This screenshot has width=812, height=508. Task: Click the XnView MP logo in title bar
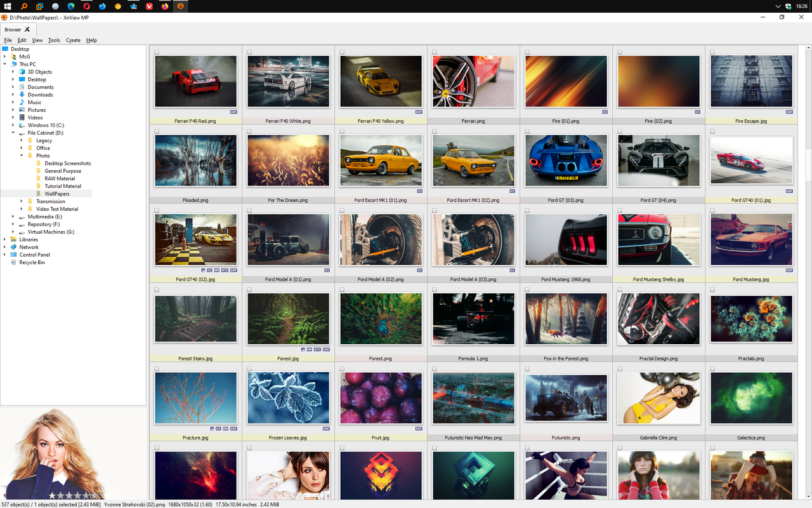[x=4, y=17]
